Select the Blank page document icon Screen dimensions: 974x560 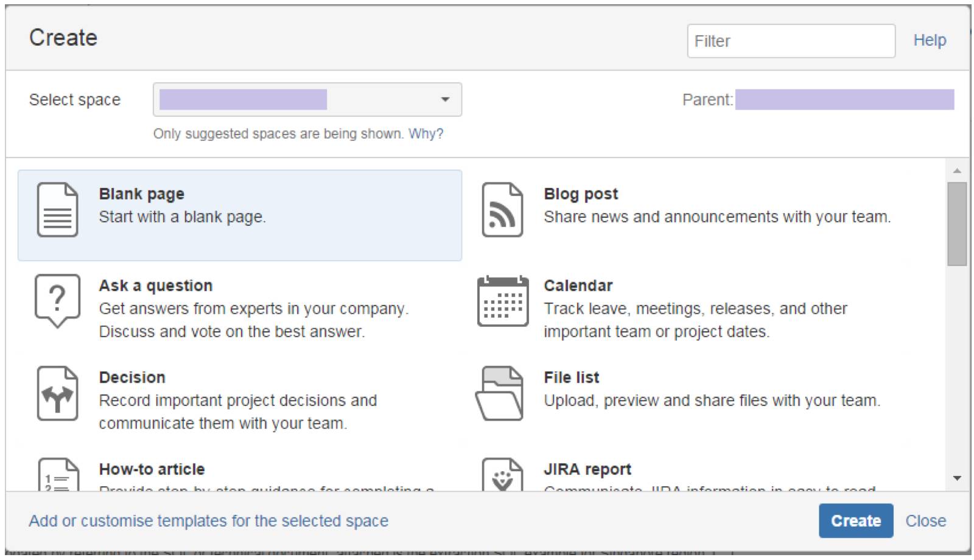[x=57, y=210]
